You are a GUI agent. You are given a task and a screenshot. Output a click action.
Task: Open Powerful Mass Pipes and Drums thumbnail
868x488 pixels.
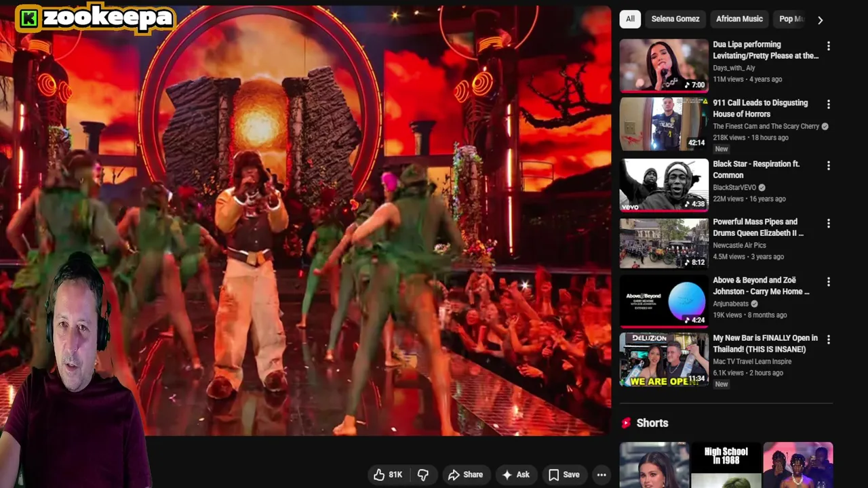click(x=664, y=243)
